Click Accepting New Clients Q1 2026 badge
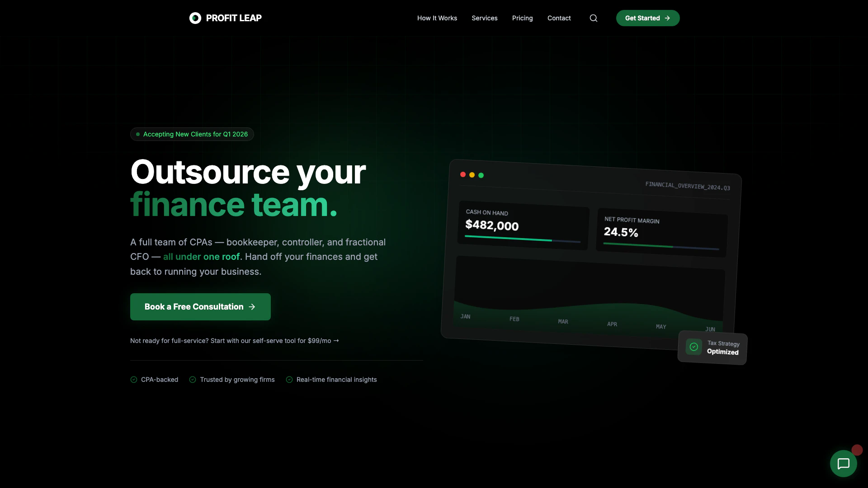The height and width of the screenshot is (488, 868). tap(192, 134)
